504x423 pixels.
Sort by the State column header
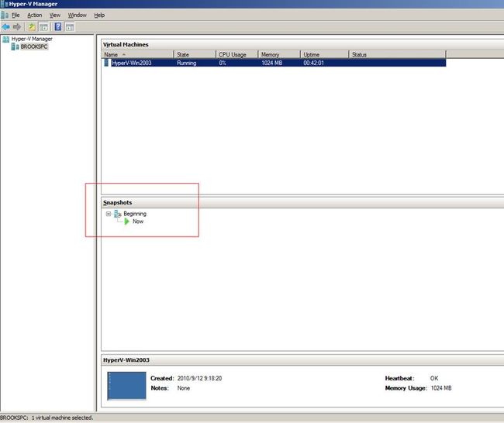click(x=195, y=54)
